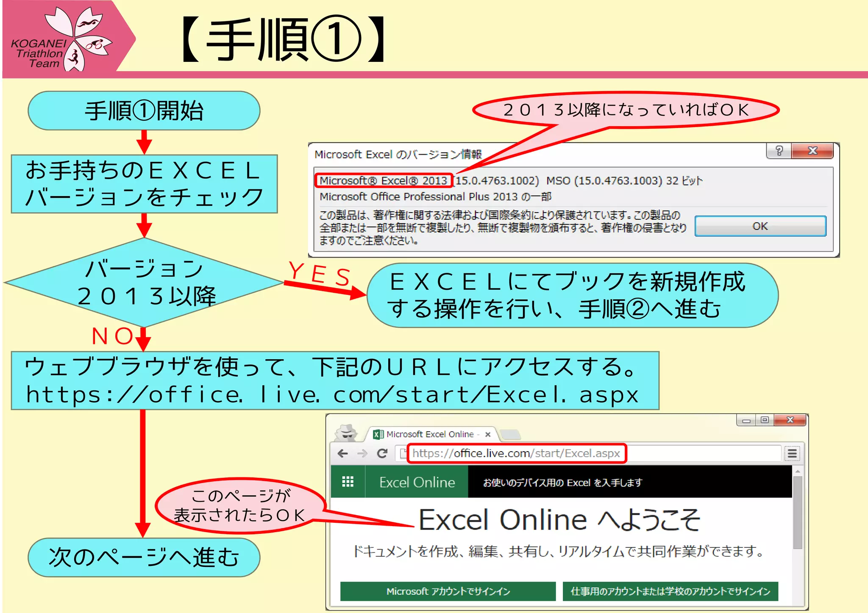
Task: Click the Excel Online へようこそ heading
Action: click(x=559, y=520)
